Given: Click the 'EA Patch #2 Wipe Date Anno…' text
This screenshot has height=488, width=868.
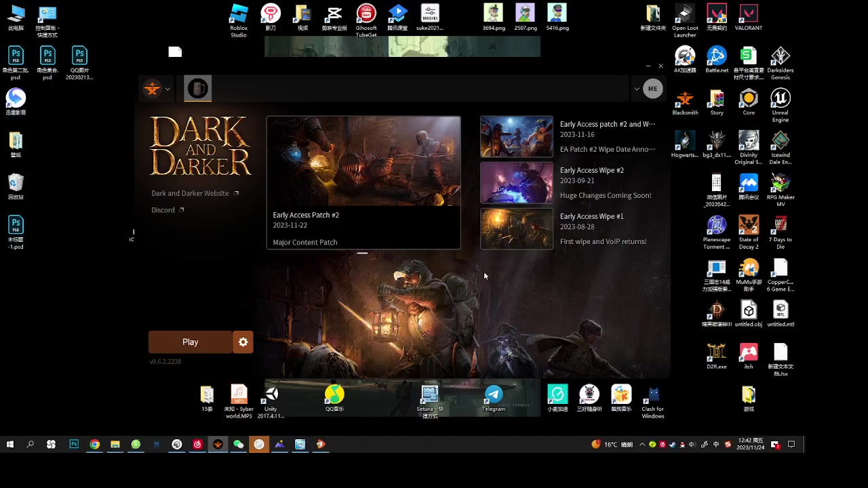Looking at the screenshot, I should coord(608,149).
